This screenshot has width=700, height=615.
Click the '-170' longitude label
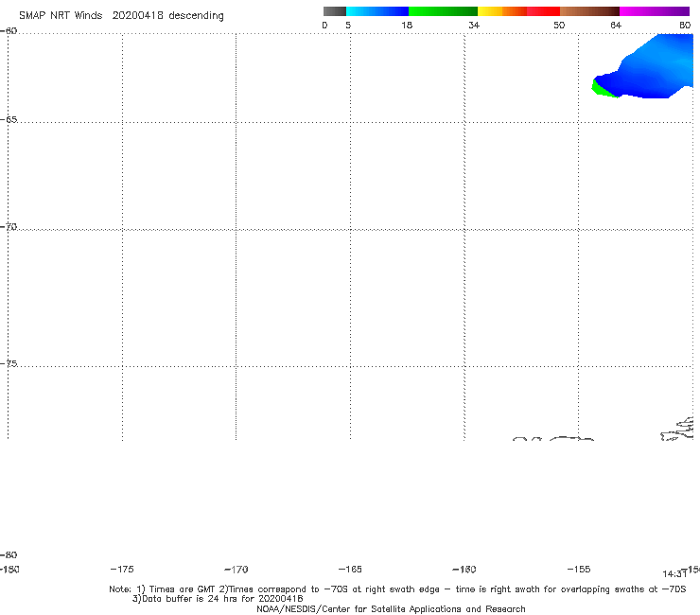pyautogui.click(x=236, y=569)
